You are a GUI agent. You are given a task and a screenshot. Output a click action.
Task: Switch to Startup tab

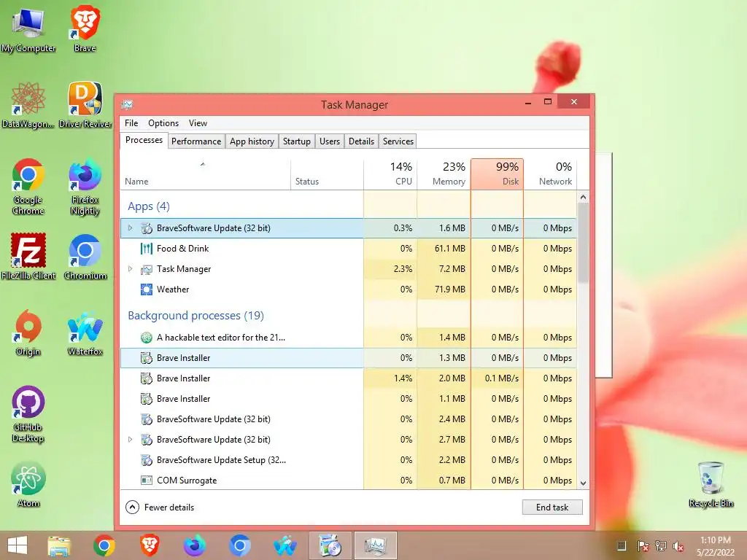(x=296, y=141)
